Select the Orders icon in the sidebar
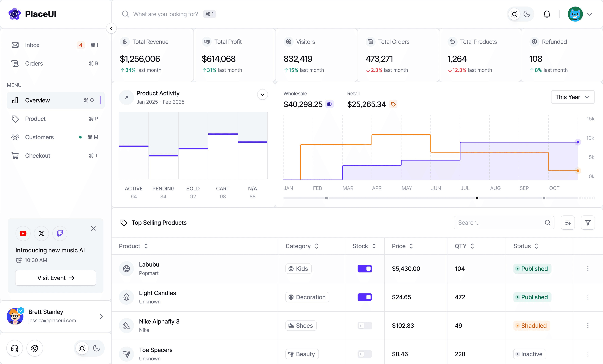The height and width of the screenshot is (364, 603). click(x=15, y=63)
